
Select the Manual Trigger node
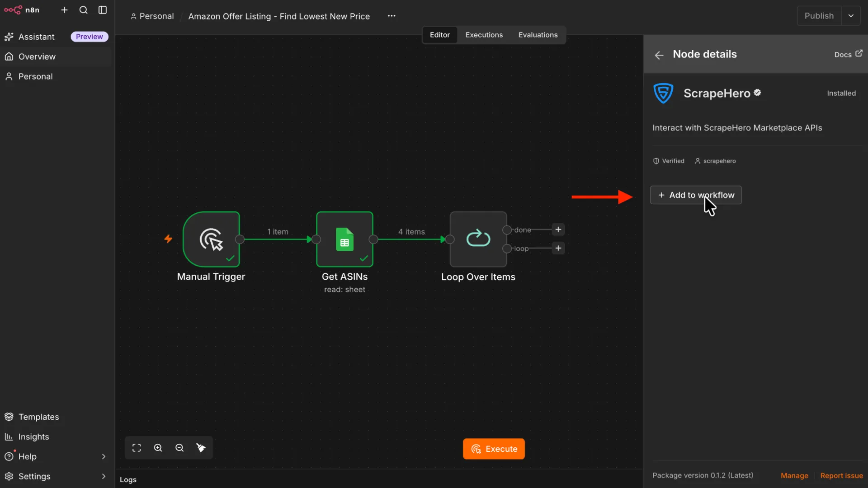coord(211,239)
